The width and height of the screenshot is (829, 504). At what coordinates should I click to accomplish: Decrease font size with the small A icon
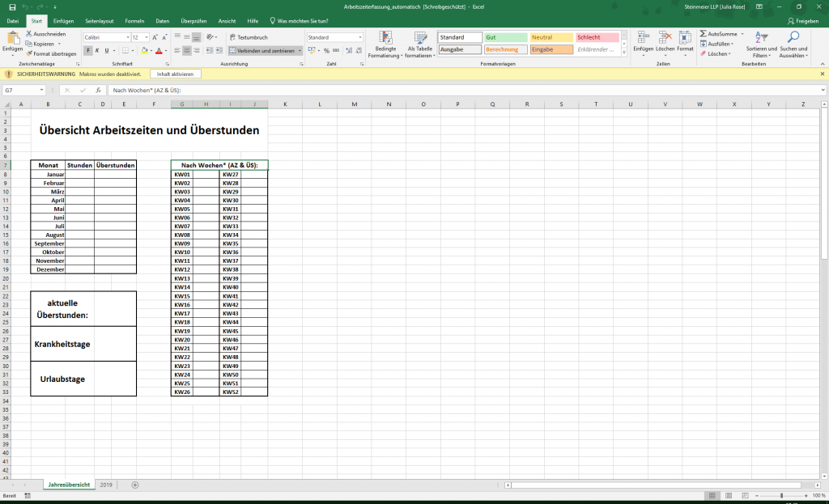(164, 37)
